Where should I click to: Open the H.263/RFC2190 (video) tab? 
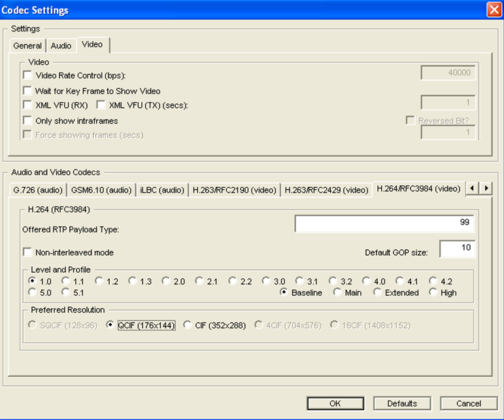(234, 190)
